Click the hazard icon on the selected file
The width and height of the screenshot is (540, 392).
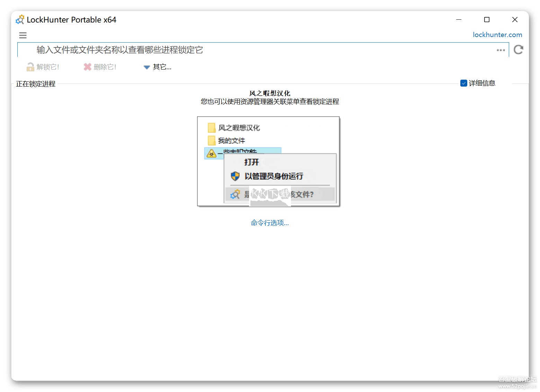coord(212,153)
